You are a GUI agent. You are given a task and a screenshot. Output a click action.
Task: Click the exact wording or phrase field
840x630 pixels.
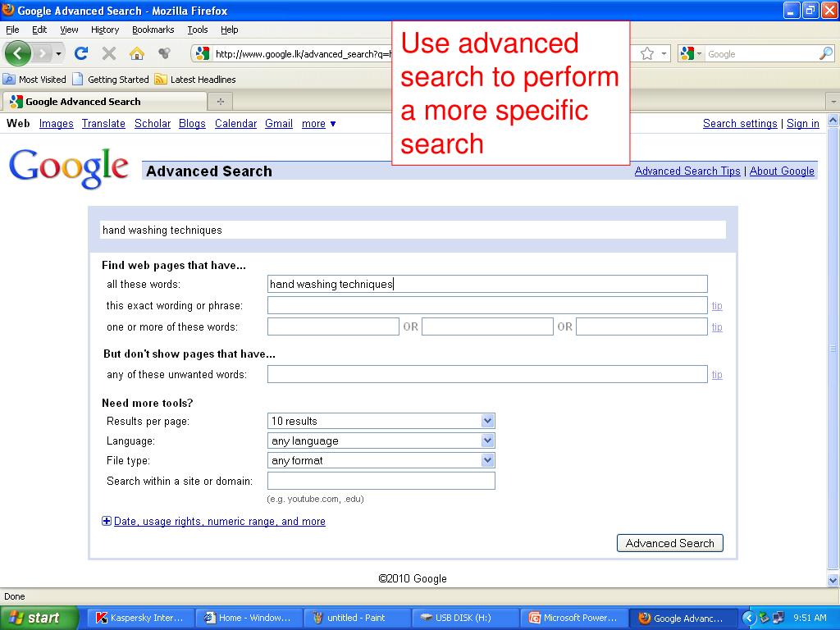(x=487, y=305)
